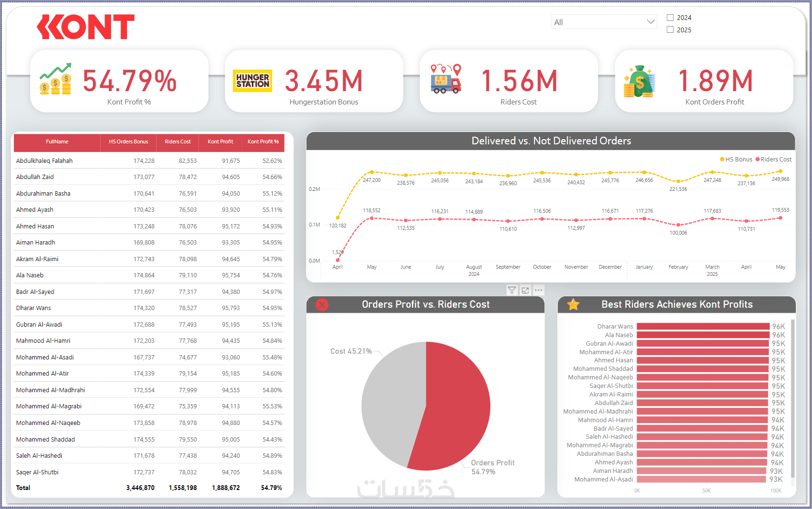
Task: Click the 3,446,870 total HS Orders Bonus
Action: 140,488
